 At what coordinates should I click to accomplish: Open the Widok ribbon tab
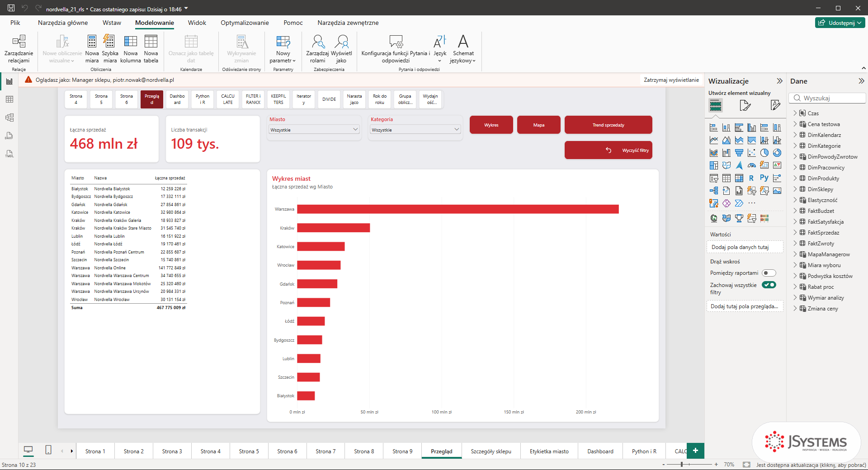[197, 23]
